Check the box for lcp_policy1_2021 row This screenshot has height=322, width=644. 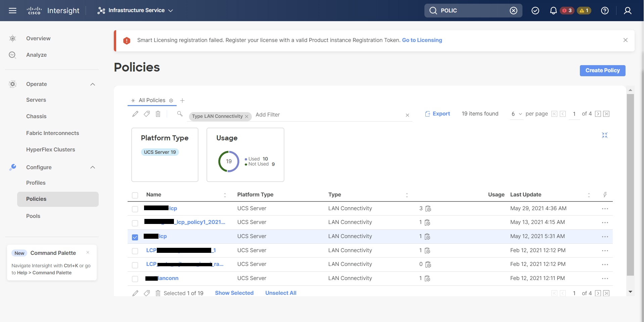135,223
